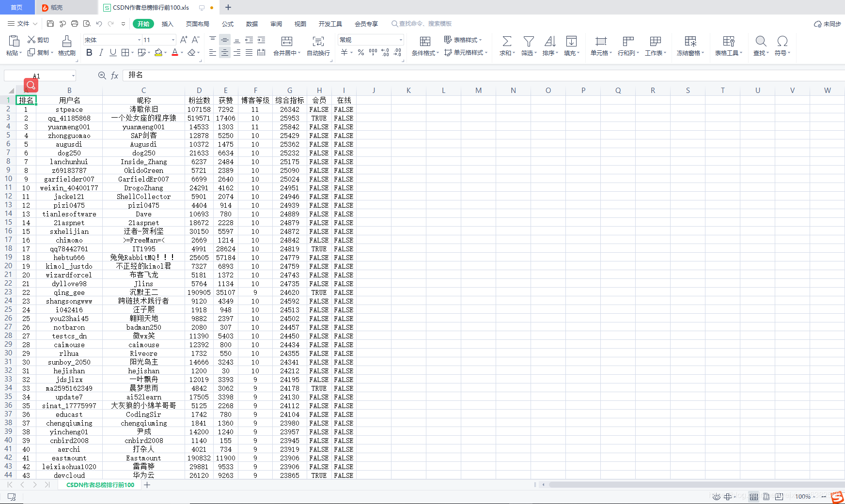Add a new sheet with the plus button
Viewport: 845px width, 504px height.
pyautogui.click(x=147, y=485)
